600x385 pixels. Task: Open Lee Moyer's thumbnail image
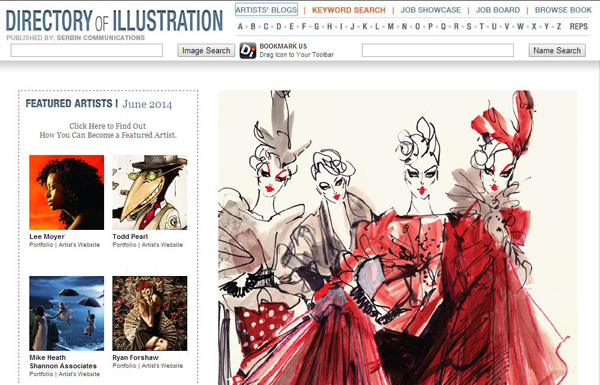[x=67, y=192]
